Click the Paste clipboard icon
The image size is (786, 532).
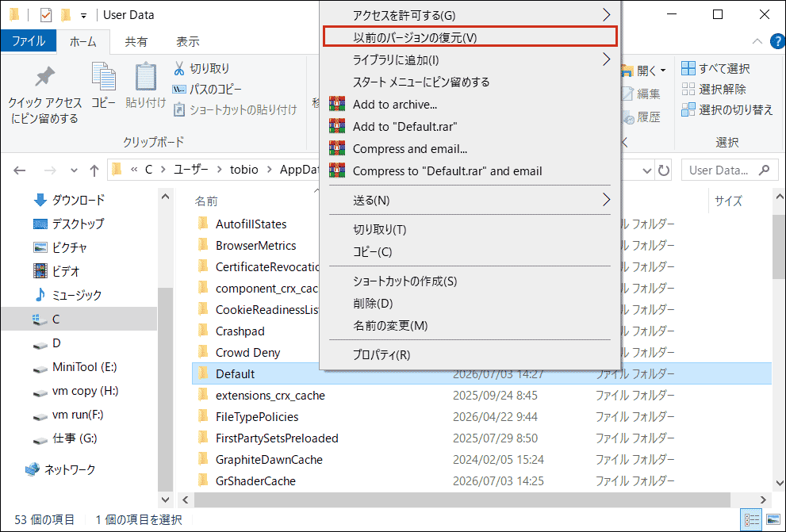coord(146,77)
